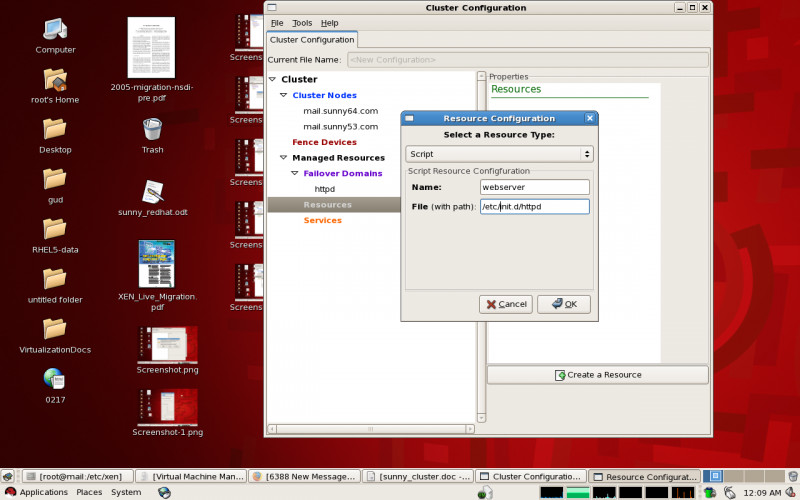Select the Cluster Configuration tab
This screenshot has height=500, width=800.
pos(312,40)
